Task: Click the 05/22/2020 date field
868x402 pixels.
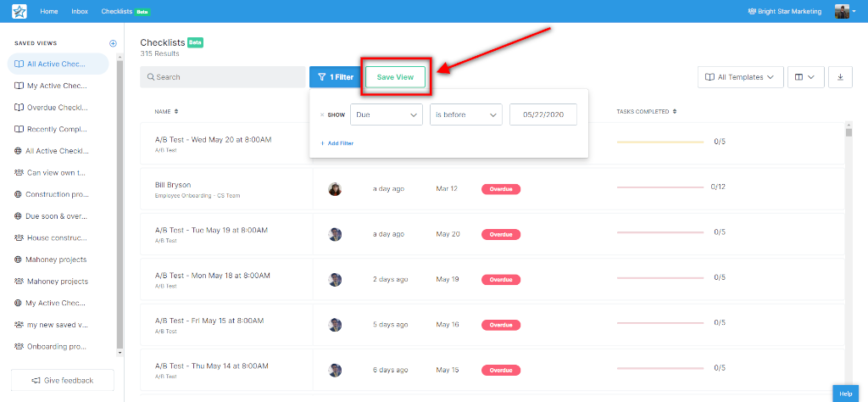Action: click(543, 114)
